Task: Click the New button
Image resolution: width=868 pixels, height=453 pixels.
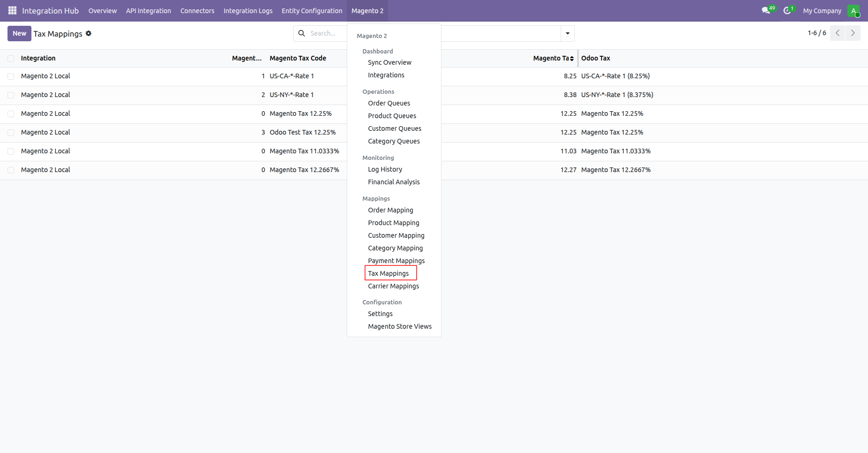Action: (x=19, y=33)
